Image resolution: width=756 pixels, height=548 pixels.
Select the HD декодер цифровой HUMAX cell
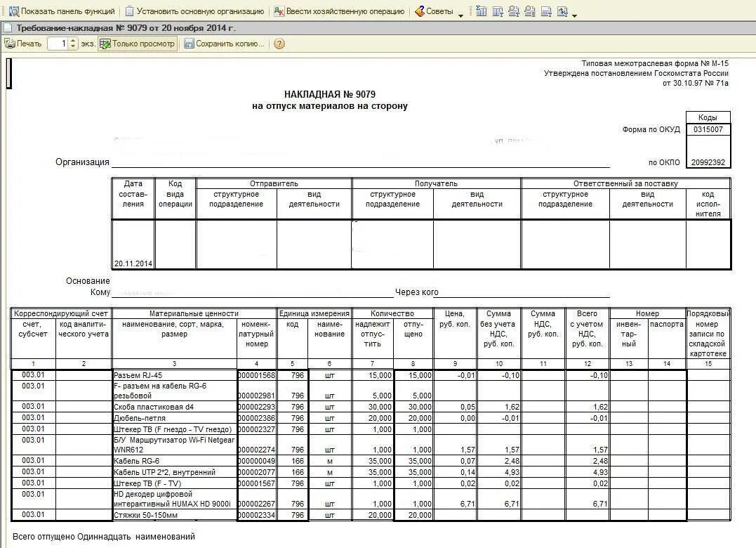click(x=175, y=499)
